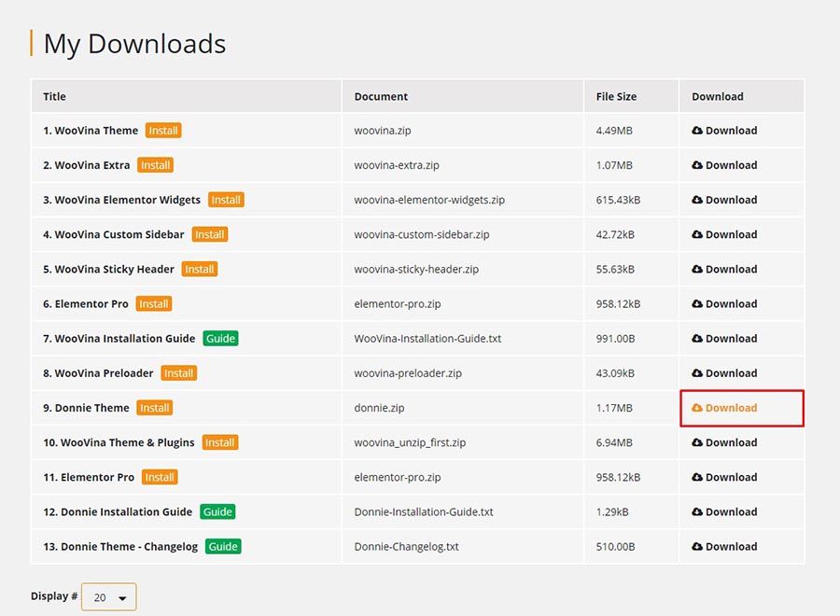This screenshot has width=840, height=616.
Task: Click Guide badge beside Donnie Installation Guide
Action: 218,511
